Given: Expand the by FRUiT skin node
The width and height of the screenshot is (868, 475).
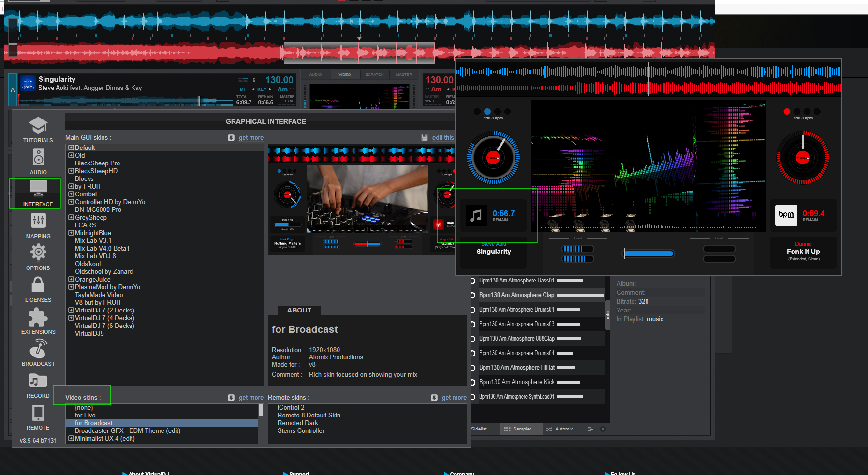Looking at the screenshot, I should tap(71, 187).
